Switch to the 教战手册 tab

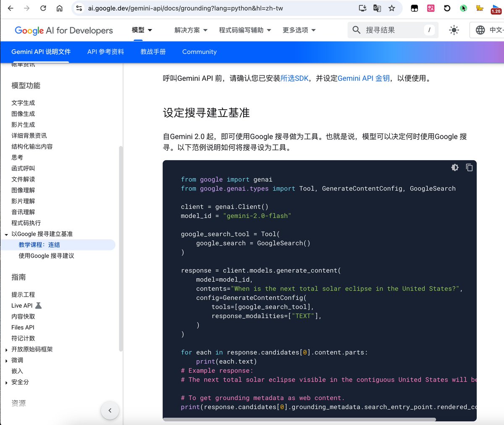pos(153,52)
